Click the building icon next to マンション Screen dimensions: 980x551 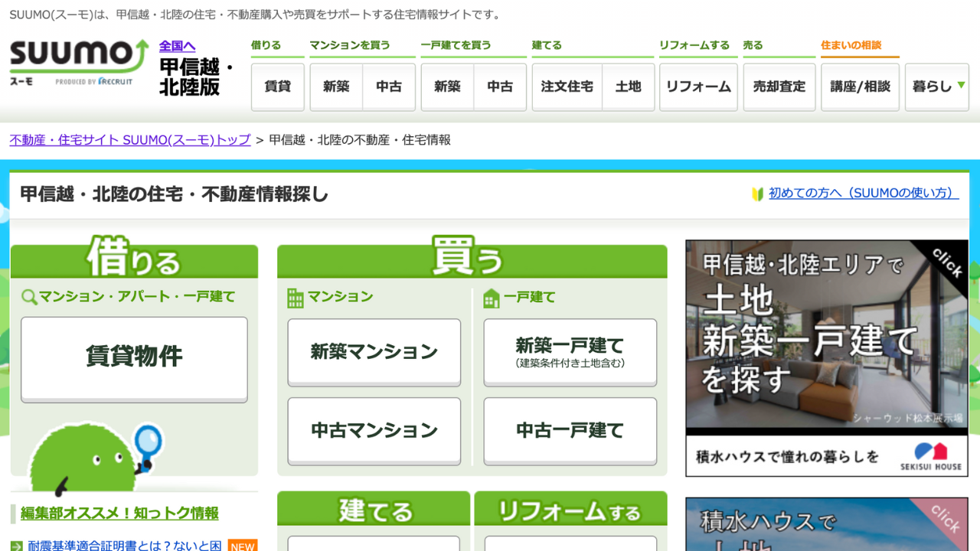[x=296, y=298]
